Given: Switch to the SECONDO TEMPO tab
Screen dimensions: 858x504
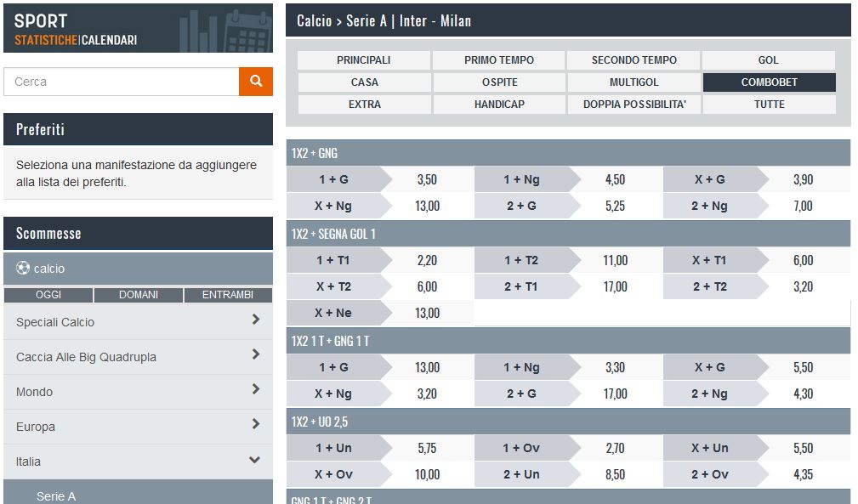Looking at the screenshot, I should click(x=634, y=60).
